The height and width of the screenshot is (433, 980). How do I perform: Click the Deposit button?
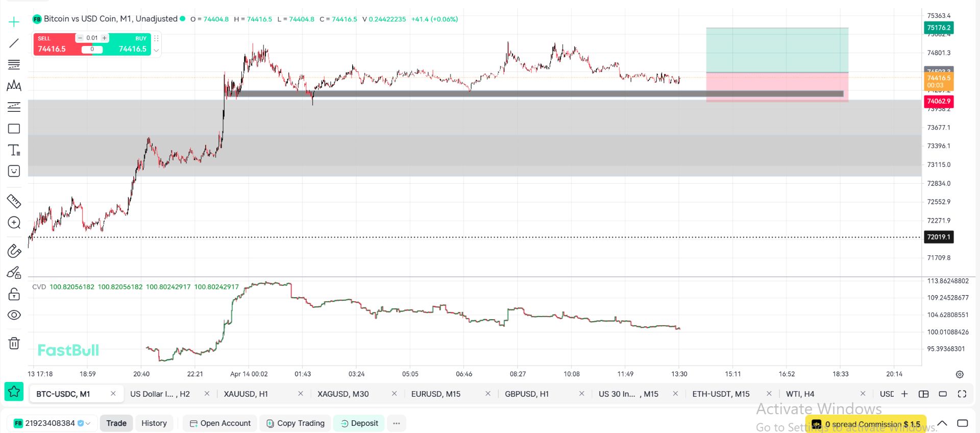[359, 423]
